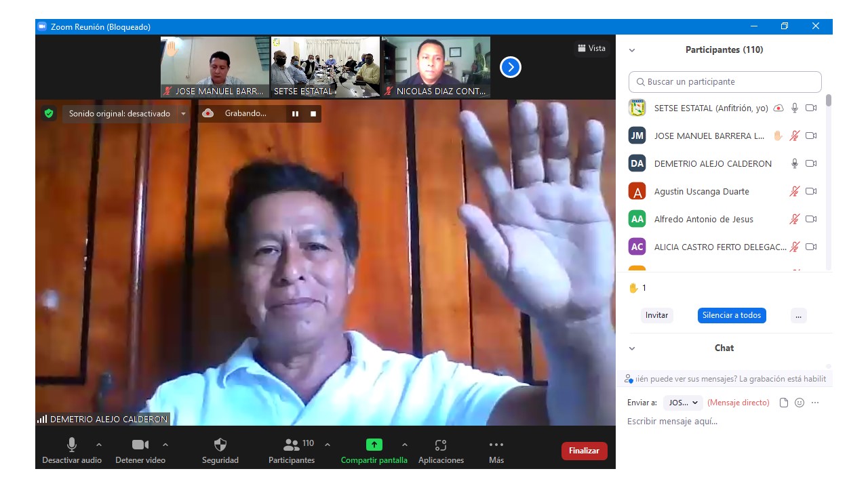The image size is (868, 488).
Task: Click Silenciar a todos button
Action: (732, 315)
